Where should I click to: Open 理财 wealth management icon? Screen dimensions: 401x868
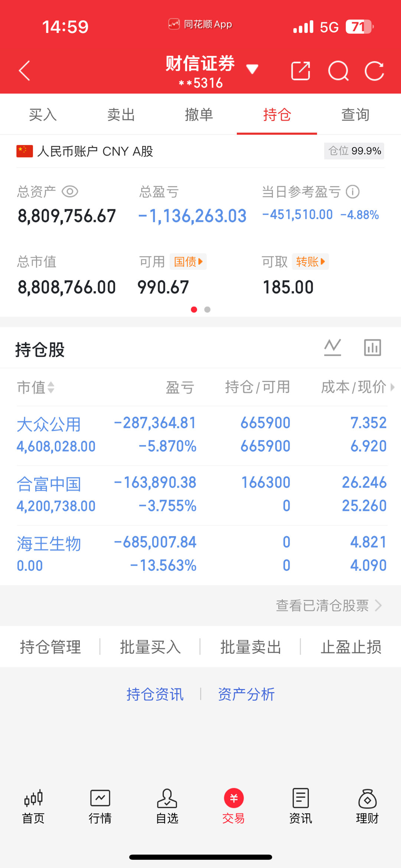click(367, 806)
